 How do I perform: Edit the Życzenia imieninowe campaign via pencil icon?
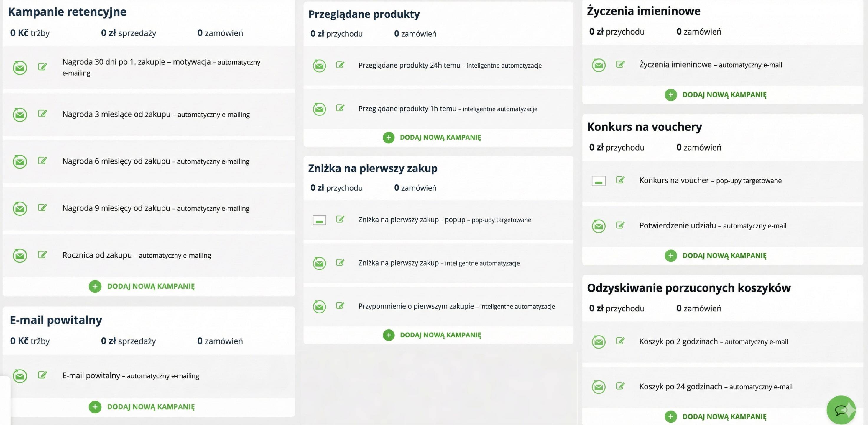620,64
